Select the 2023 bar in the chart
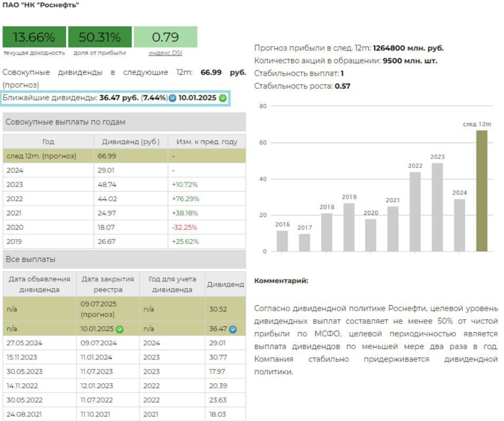 coord(438,207)
